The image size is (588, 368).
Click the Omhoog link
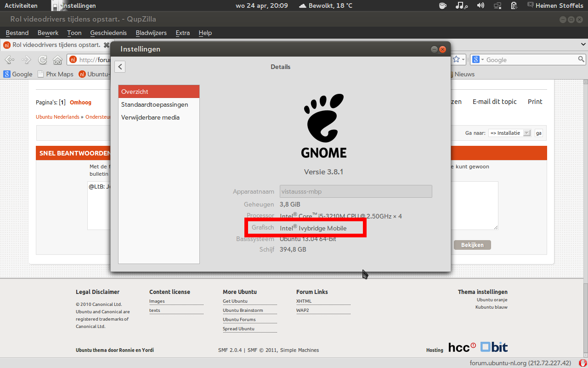pos(80,103)
